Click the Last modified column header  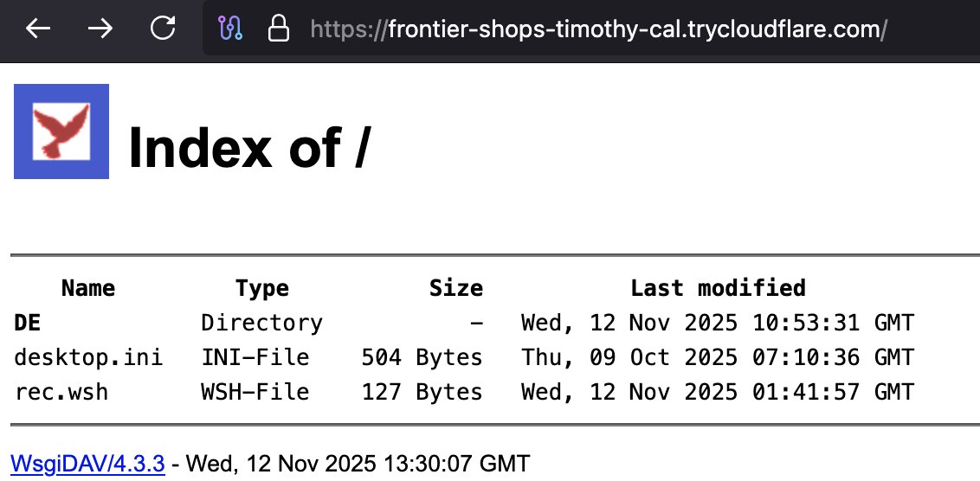pyautogui.click(x=718, y=288)
